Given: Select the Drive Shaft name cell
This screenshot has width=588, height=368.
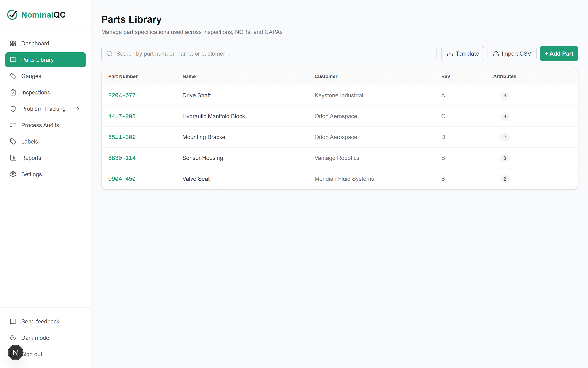Looking at the screenshot, I should pyautogui.click(x=196, y=95).
